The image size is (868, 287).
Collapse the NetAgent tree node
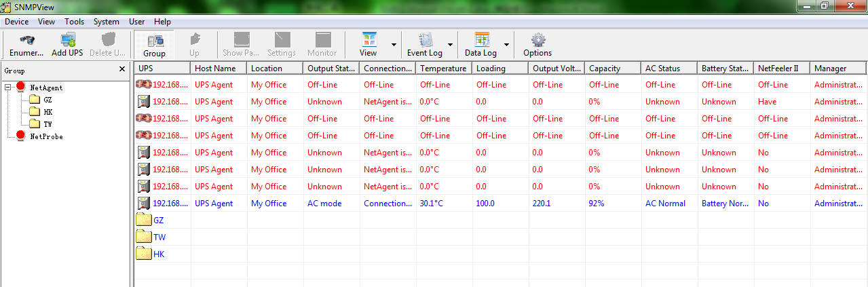click(7, 87)
